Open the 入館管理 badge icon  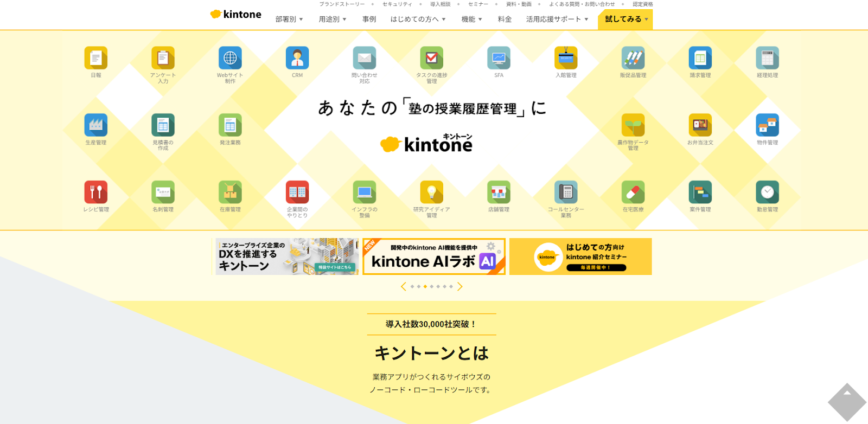566,58
